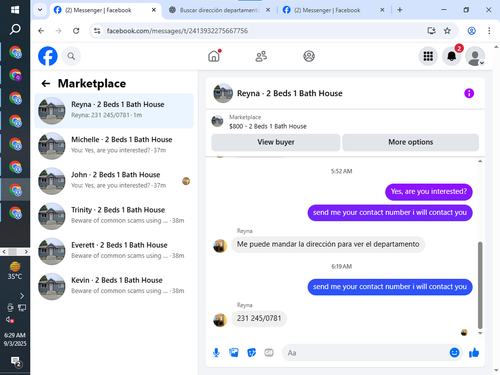This screenshot has width=500, height=375.
Task: Click the seen indicator on John's conversation
Action: (186, 181)
